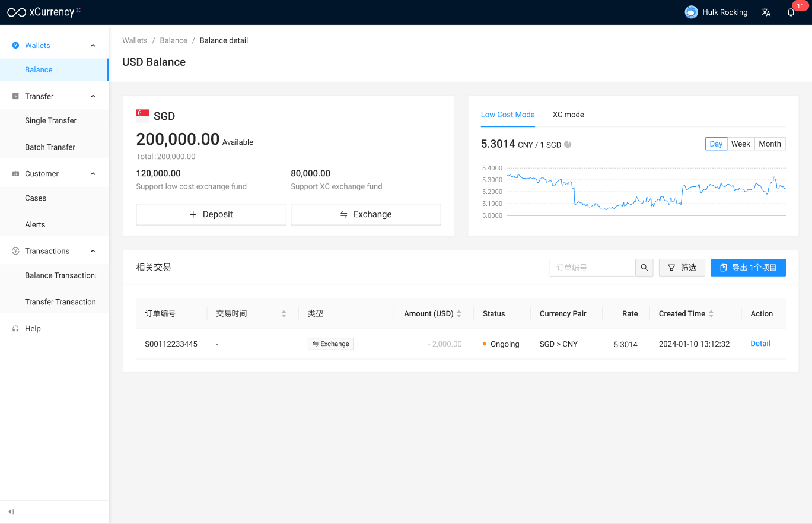This screenshot has height=524, width=812.
Task: Open Detail link for order S00112233445
Action: coord(760,344)
